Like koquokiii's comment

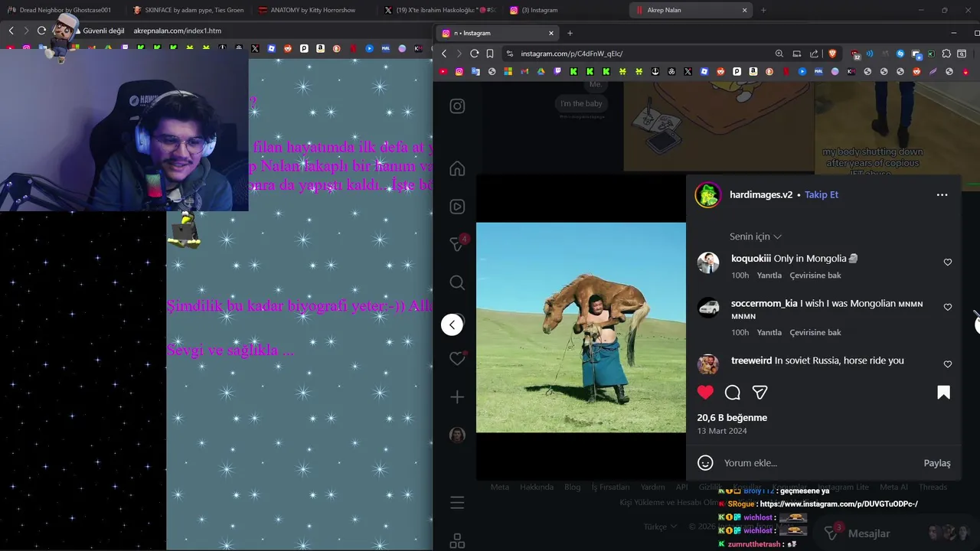948,262
